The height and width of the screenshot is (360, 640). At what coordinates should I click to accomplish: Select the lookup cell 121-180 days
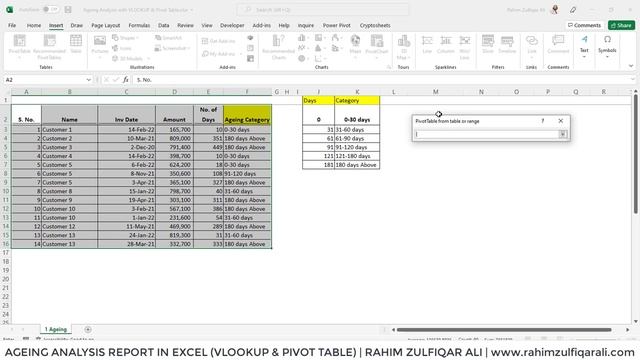click(357, 156)
